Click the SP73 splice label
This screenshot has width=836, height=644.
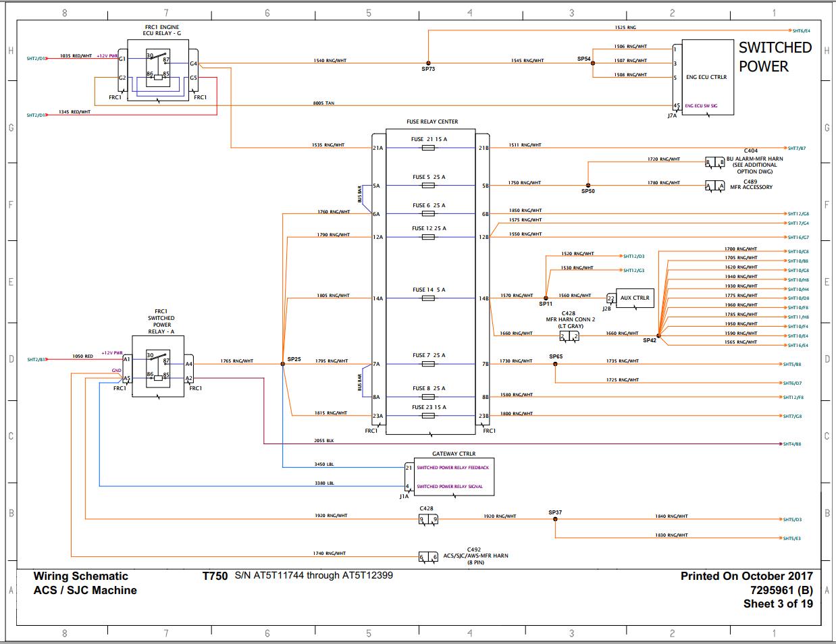428,69
